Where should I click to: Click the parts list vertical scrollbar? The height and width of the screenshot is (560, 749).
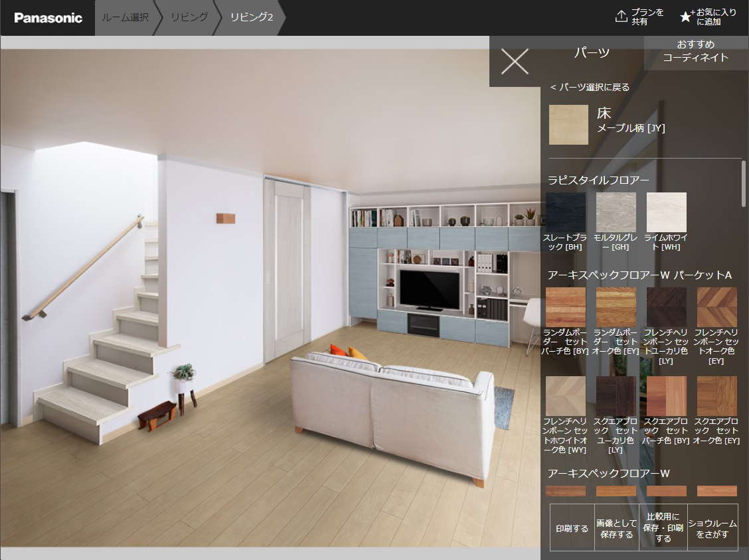pyautogui.click(x=743, y=183)
